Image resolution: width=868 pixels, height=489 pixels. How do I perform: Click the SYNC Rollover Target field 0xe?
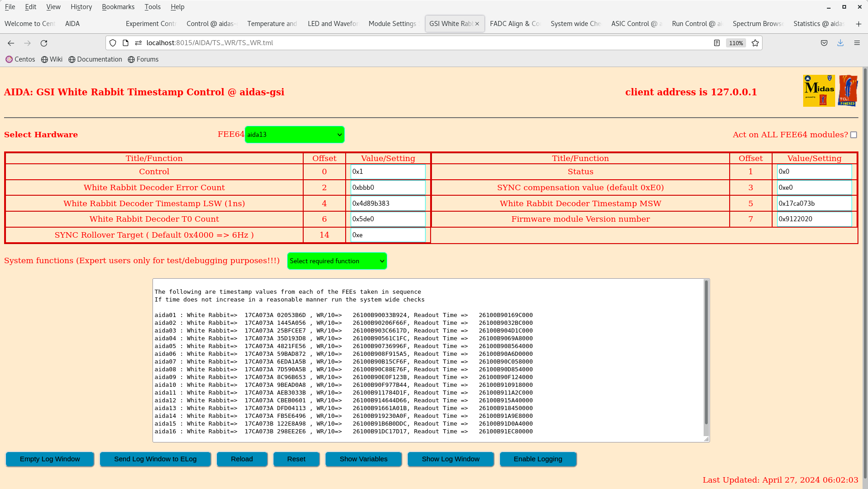388,235
